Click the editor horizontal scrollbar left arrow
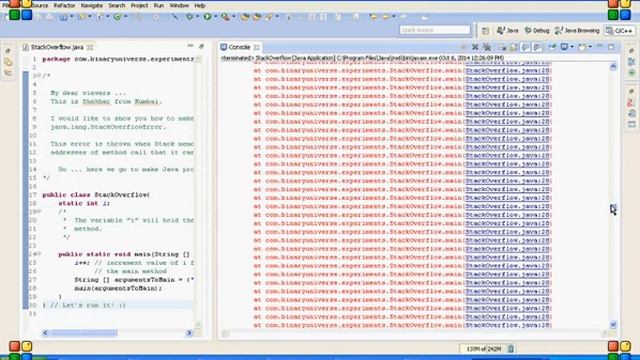 point(45,333)
